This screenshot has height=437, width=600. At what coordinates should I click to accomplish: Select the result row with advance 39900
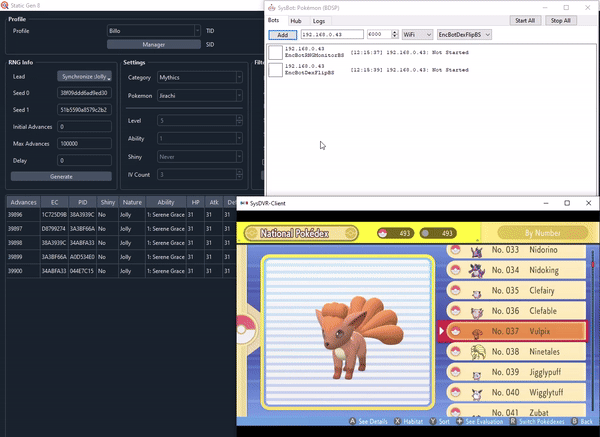coord(121,271)
